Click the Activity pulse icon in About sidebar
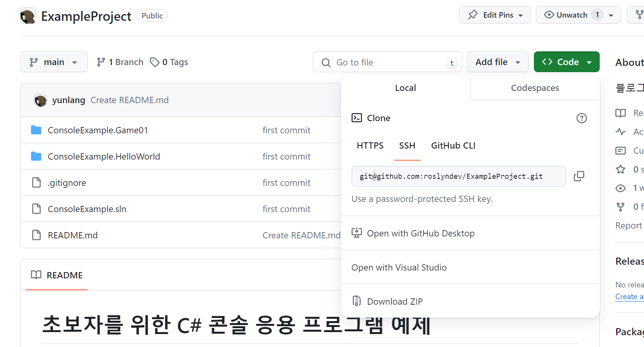Screen dimensions: 644x347 pos(620,132)
